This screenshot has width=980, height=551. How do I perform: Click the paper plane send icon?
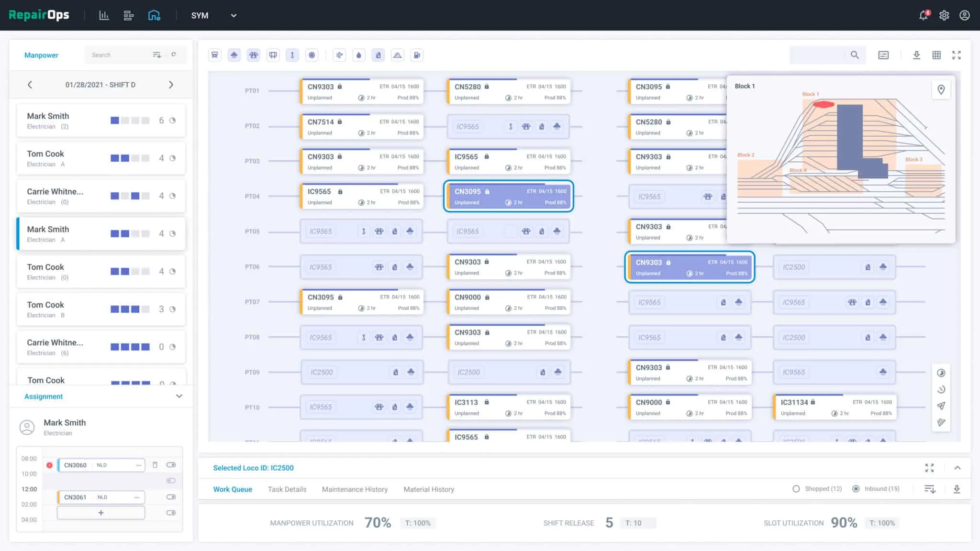click(x=941, y=406)
